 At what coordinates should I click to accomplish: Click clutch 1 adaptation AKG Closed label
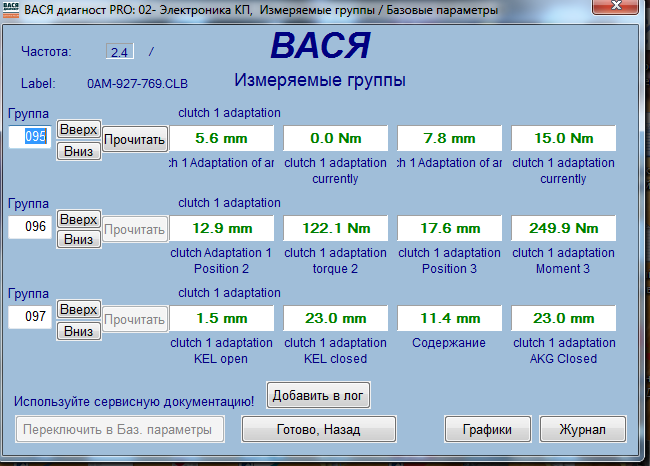coord(564,350)
